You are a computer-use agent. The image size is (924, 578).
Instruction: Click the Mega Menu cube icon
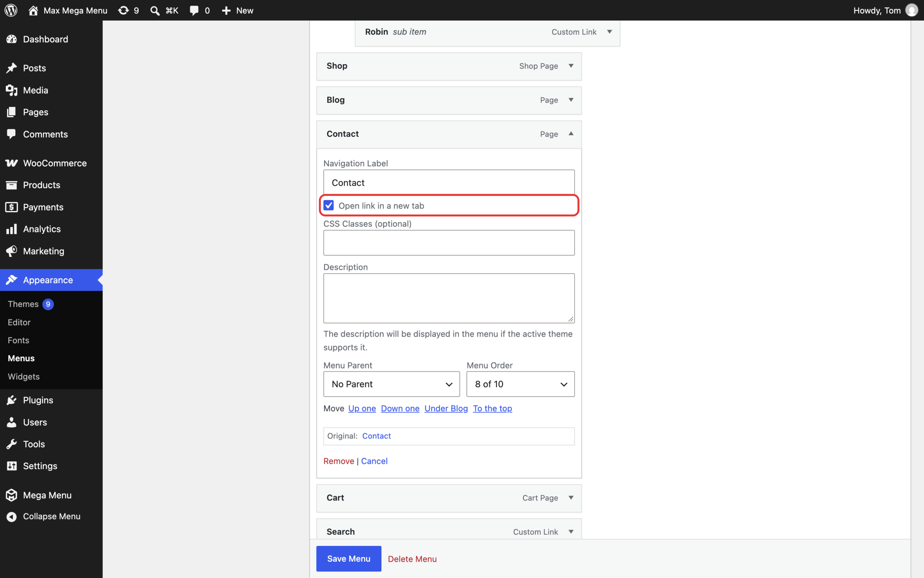pos(12,495)
